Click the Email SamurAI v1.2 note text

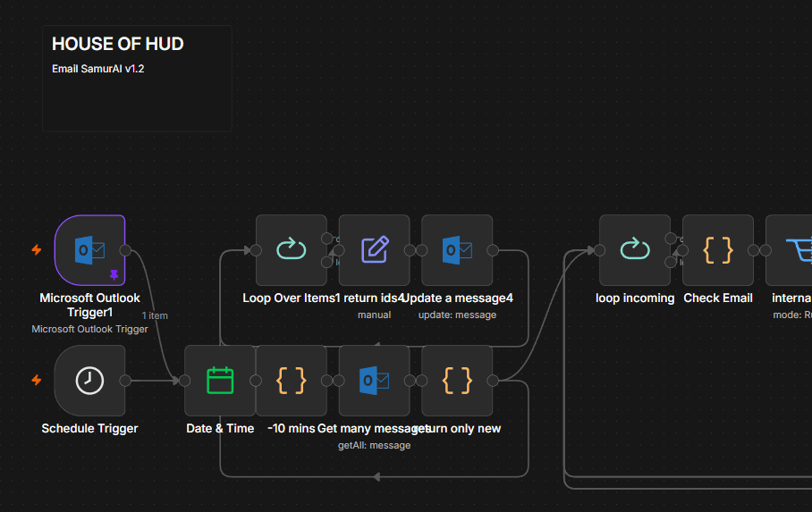point(97,69)
